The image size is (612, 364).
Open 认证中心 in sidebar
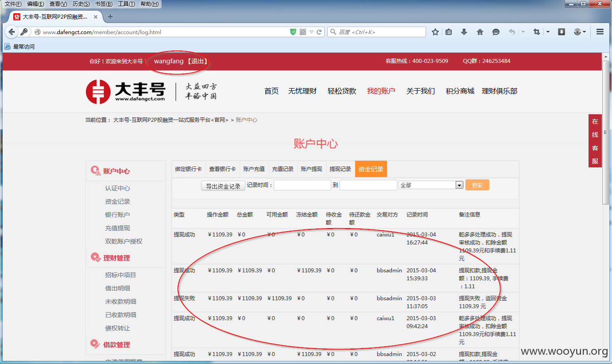(x=117, y=188)
